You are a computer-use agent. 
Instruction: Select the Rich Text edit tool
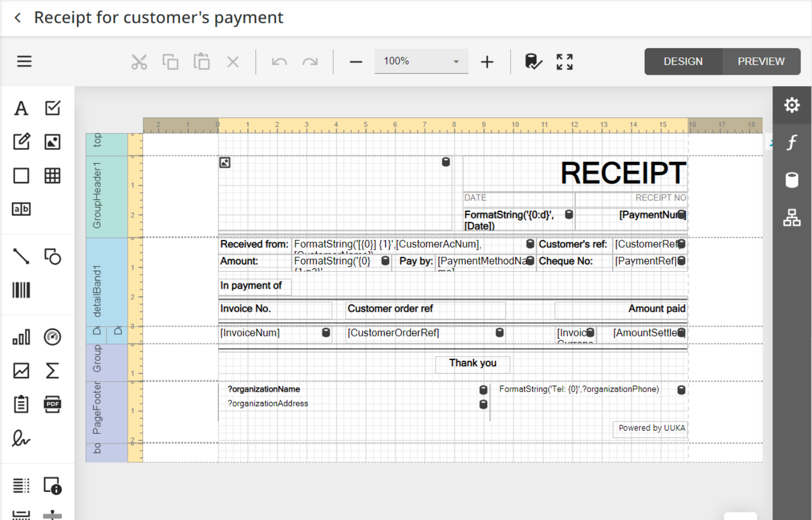pyautogui.click(x=21, y=142)
